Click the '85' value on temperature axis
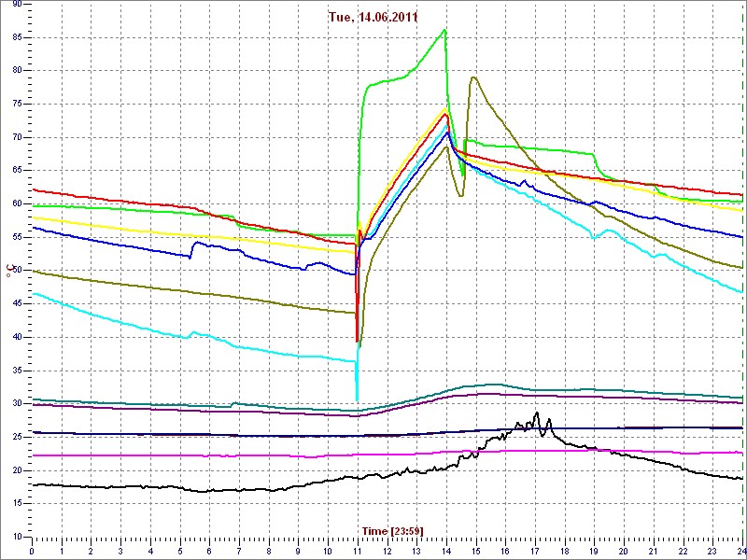This screenshot has height=560, width=747. [x=17, y=37]
